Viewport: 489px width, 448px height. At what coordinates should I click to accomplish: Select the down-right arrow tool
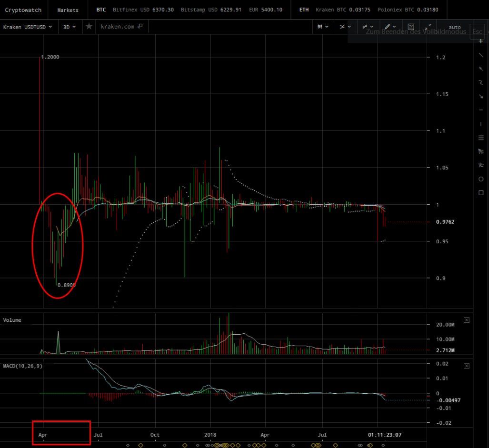coord(481,96)
